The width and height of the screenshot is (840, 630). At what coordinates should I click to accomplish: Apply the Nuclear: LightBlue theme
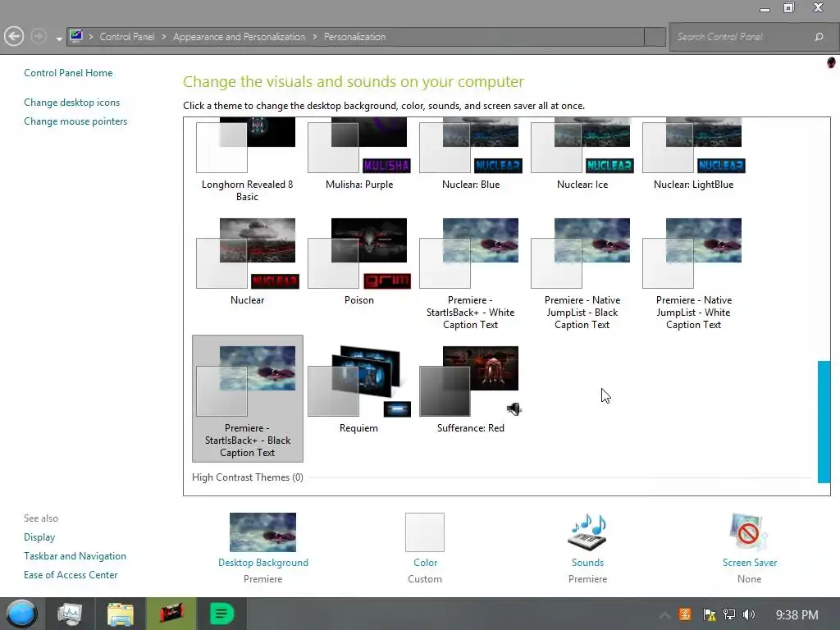693,155
